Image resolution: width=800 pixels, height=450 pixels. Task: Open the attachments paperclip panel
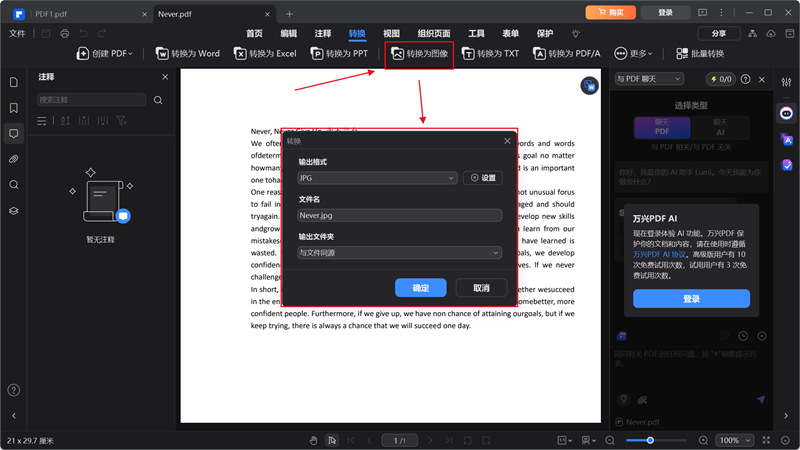click(14, 159)
